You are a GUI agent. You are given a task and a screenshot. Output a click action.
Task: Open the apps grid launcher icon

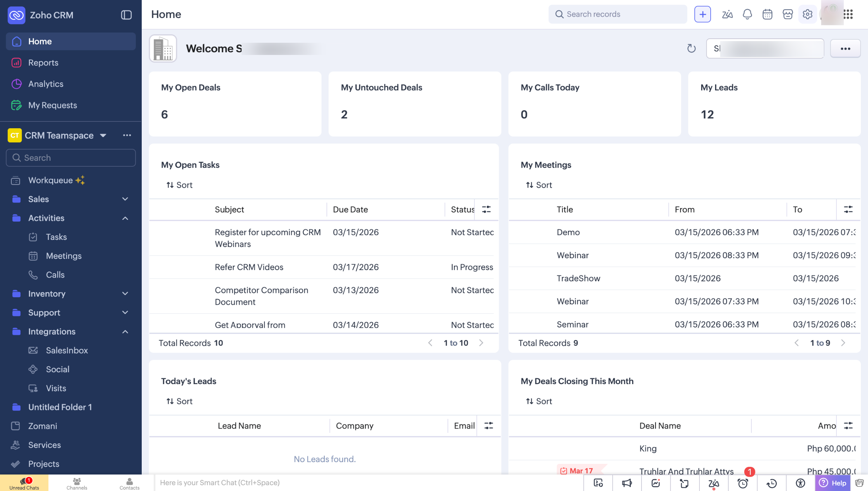848,14
